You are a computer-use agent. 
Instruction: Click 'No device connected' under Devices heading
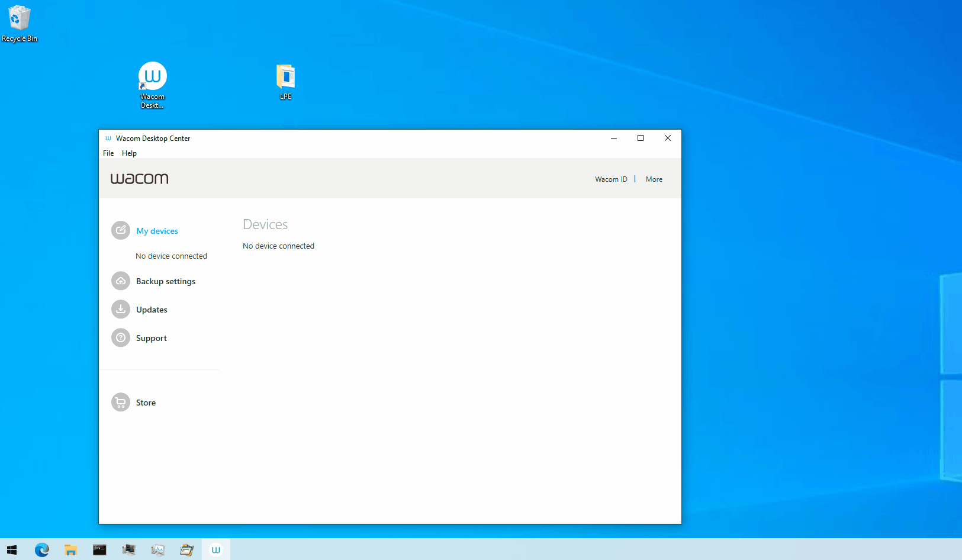[x=278, y=246]
